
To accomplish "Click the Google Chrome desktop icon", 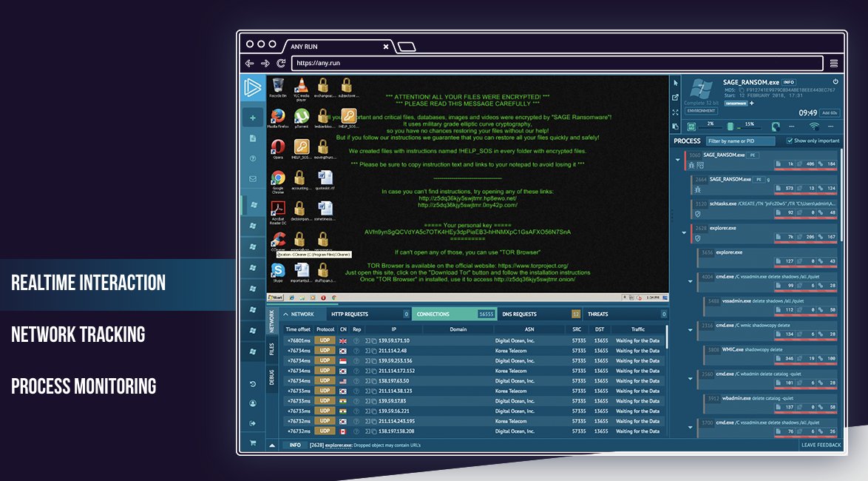I will [x=278, y=181].
